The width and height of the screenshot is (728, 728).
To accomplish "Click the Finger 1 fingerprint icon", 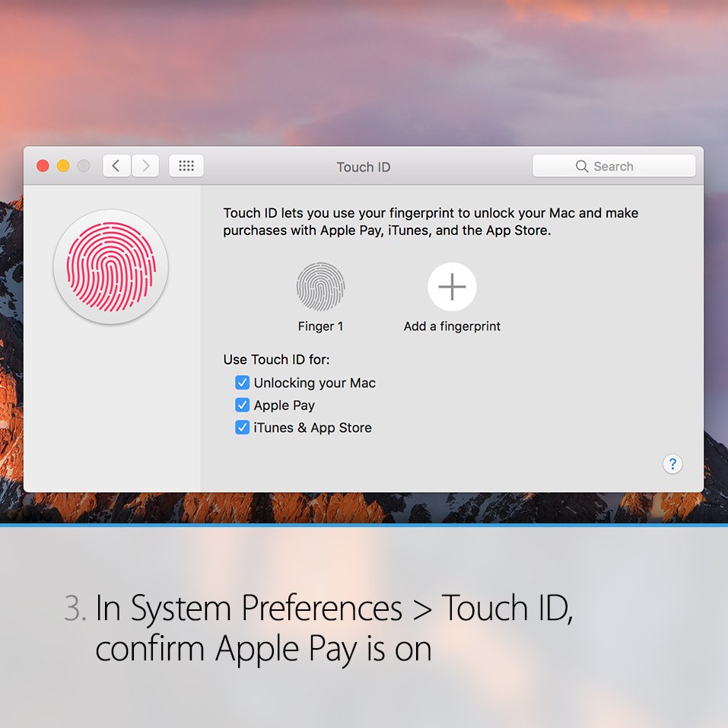I will [x=320, y=287].
